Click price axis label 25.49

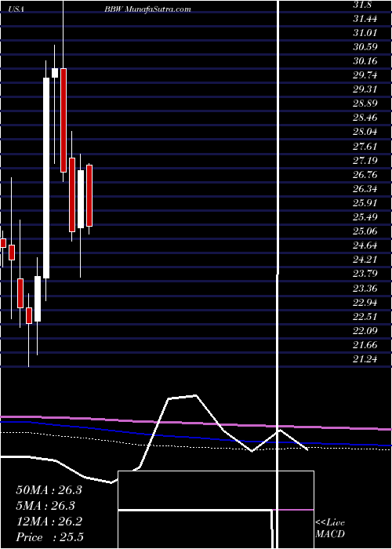click(365, 217)
